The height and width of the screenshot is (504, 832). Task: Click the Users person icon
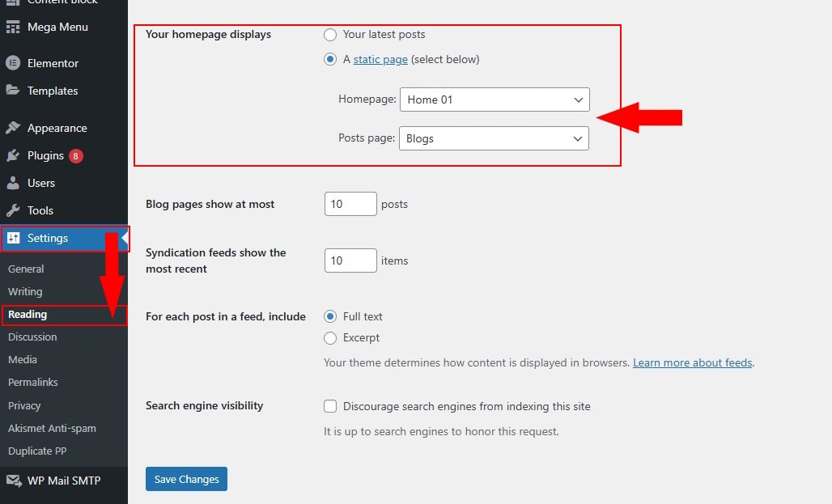click(13, 183)
